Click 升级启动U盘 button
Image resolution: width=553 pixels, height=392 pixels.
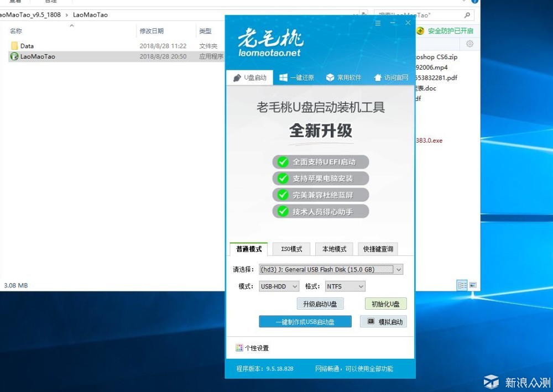click(320, 304)
